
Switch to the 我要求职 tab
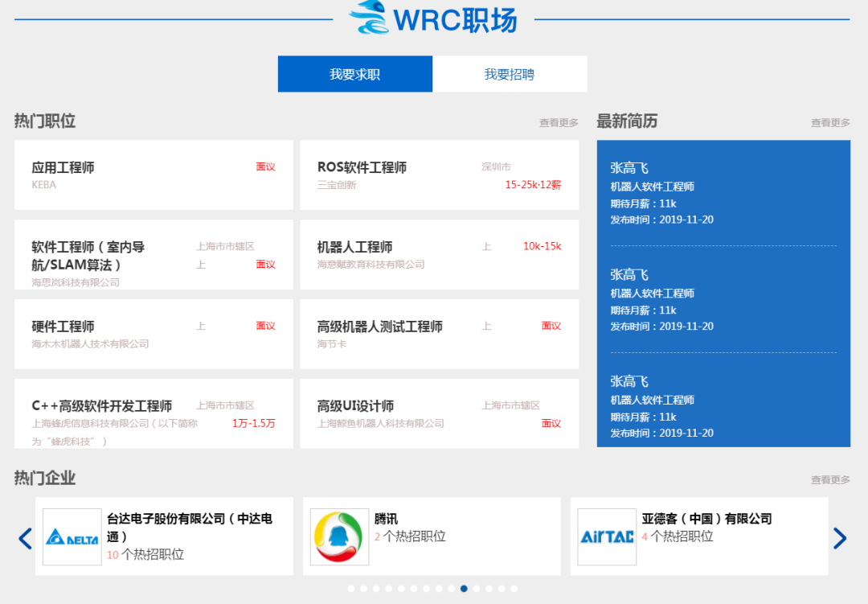click(354, 74)
